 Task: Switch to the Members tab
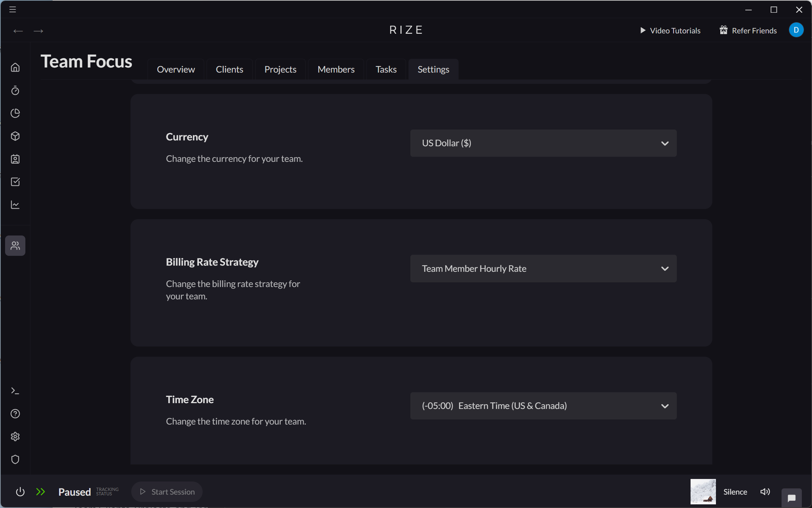click(336, 69)
